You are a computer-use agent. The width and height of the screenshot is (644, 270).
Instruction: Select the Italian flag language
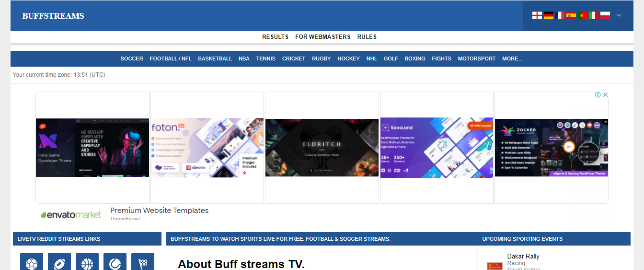pyautogui.click(x=594, y=15)
